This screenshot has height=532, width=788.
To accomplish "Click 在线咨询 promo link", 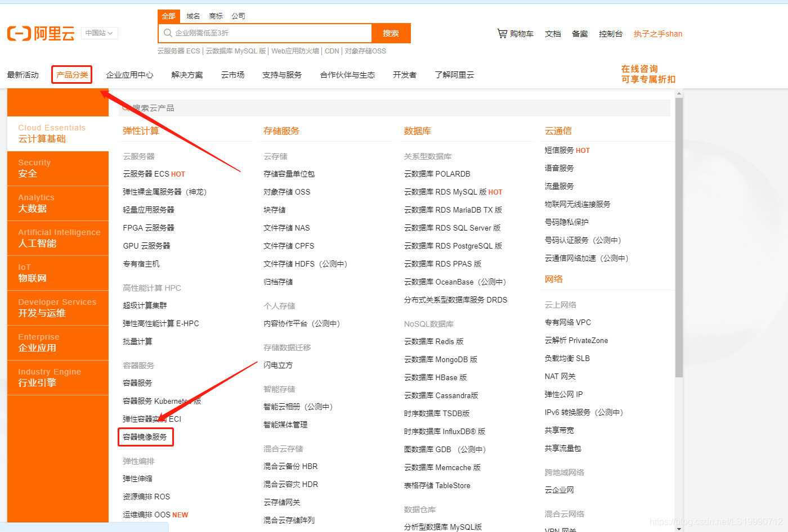I will tap(639, 69).
